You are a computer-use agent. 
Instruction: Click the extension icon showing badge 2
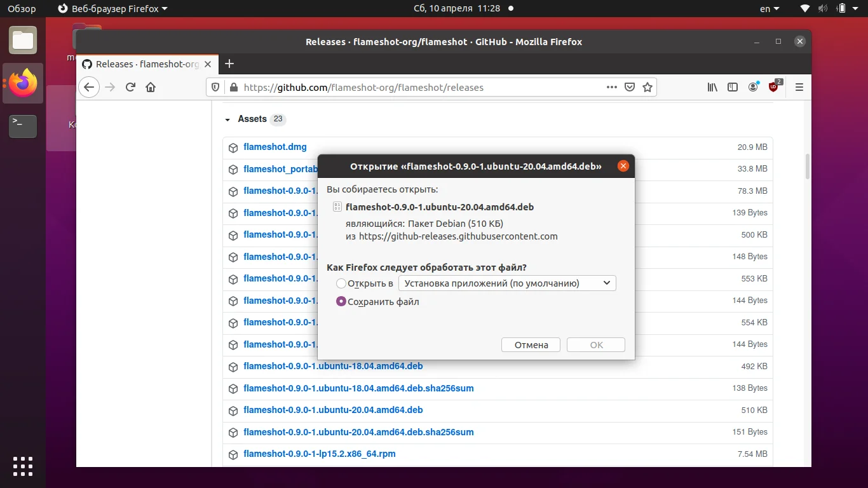pyautogui.click(x=773, y=87)
